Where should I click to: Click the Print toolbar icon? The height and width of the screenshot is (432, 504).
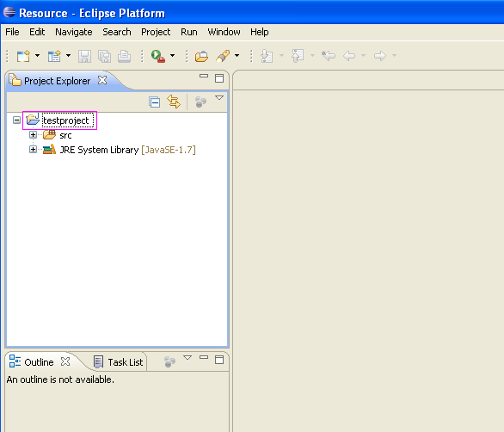[124, 56]
